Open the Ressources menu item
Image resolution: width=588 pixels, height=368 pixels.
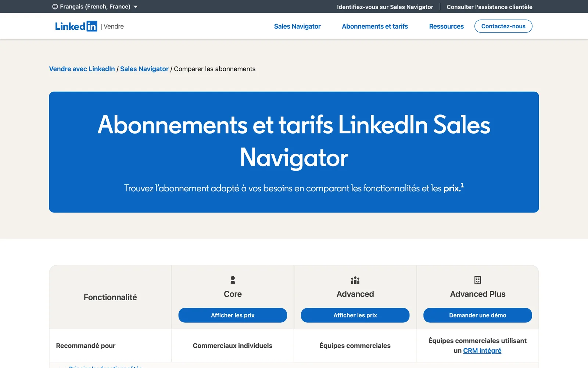pos(447,26)
